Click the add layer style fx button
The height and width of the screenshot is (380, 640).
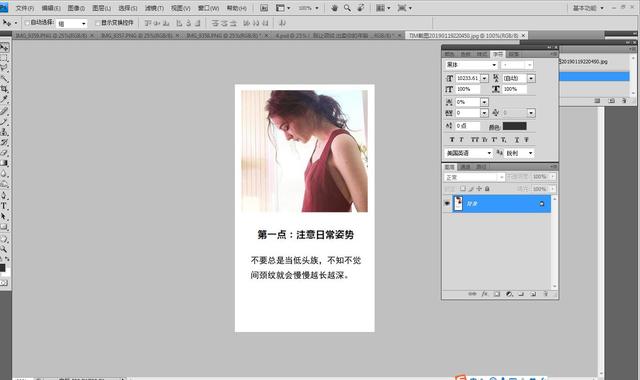484,294
